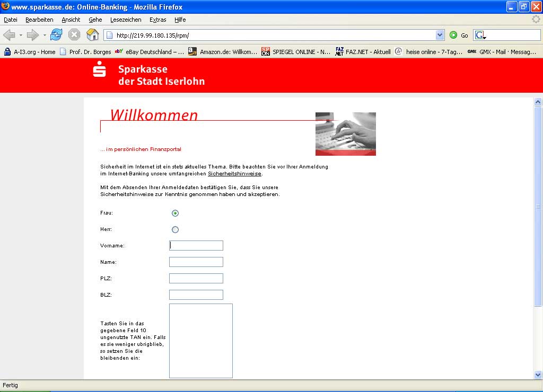This screenshot has width=543, height=392.
Task: Go to the Home page icon
Action: [92, 35]
